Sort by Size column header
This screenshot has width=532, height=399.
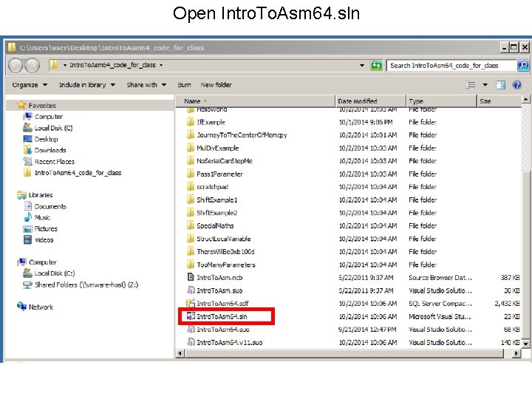coord(499,101)
